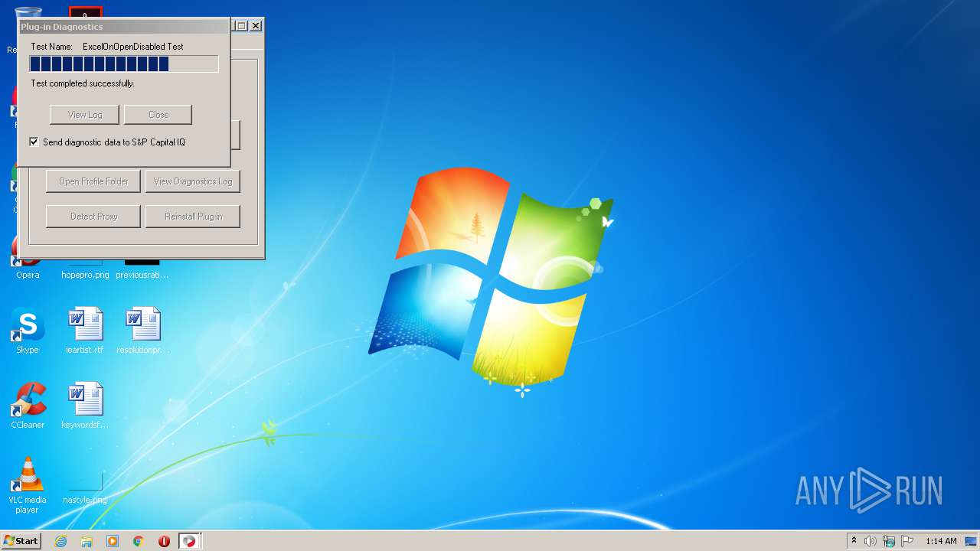Image resolution: width=980 pixels, height=551 pixels.
Task: Launch Windows Media Player from the taskbar
Action: click(113, 541)
